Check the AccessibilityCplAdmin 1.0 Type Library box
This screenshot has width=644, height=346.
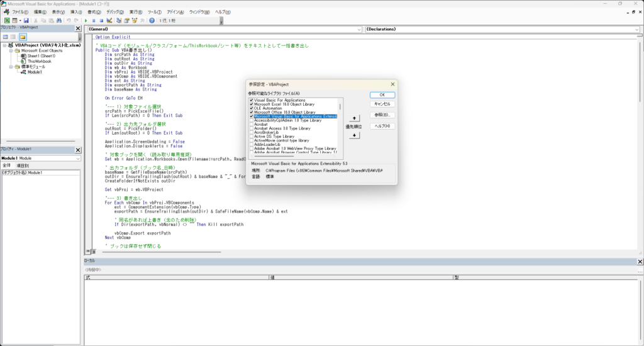pos(252,120)
